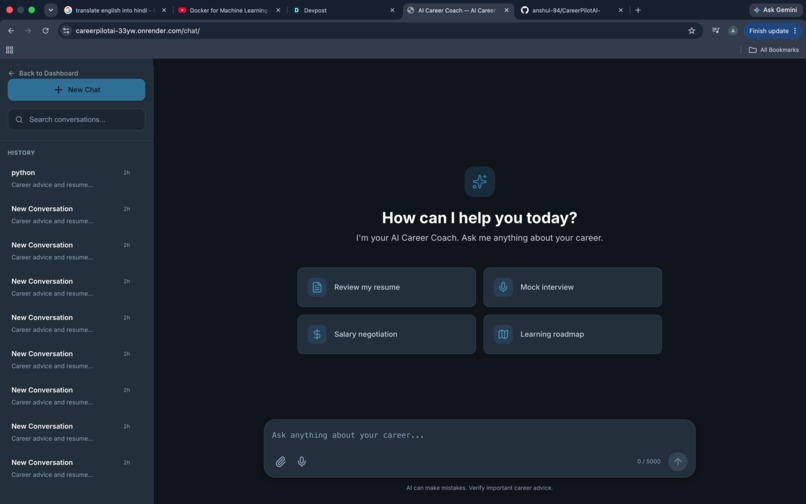Choose the Salary negotiation suggestion
This screenshot has height=504, width=806.
[387, 334]
